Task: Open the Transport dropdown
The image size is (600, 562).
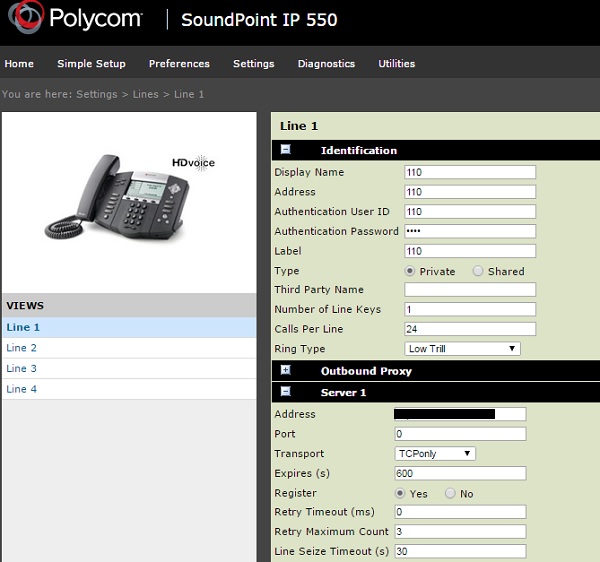Action: 435,454
